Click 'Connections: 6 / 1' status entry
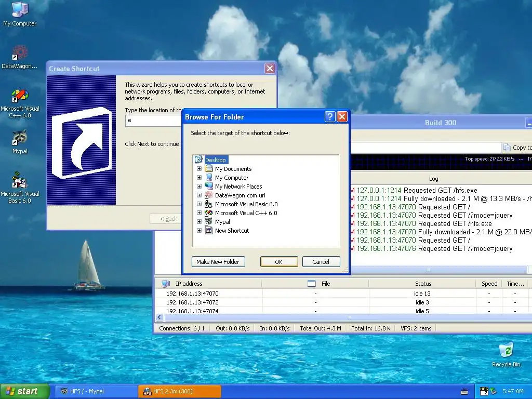 click(182, 328)
